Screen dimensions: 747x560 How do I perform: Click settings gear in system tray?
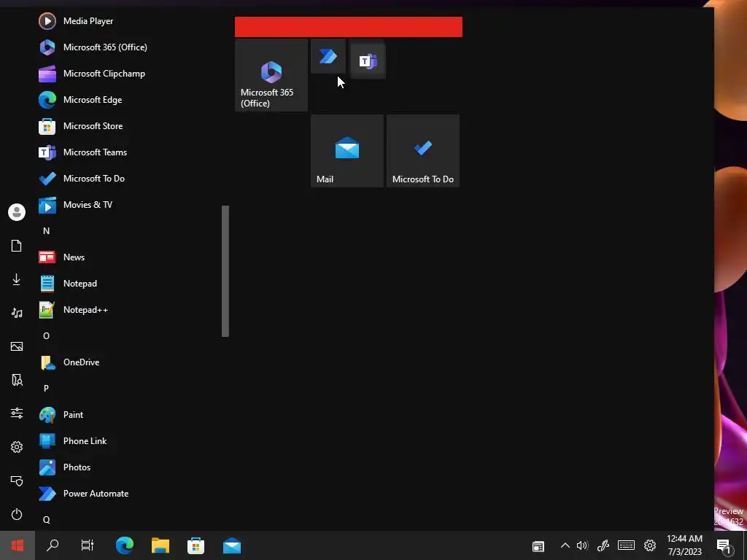click(x=650, y=545)
